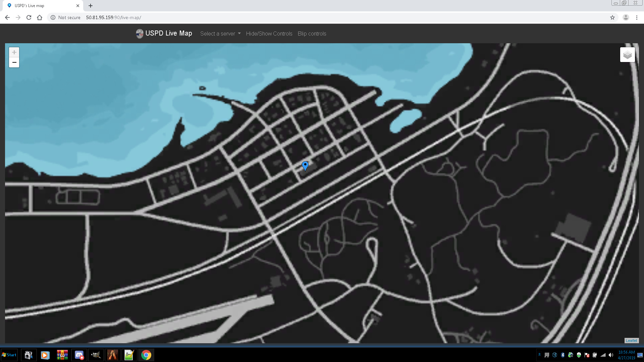Open Blip controls
644x362 pixels.
click(312, 34)
